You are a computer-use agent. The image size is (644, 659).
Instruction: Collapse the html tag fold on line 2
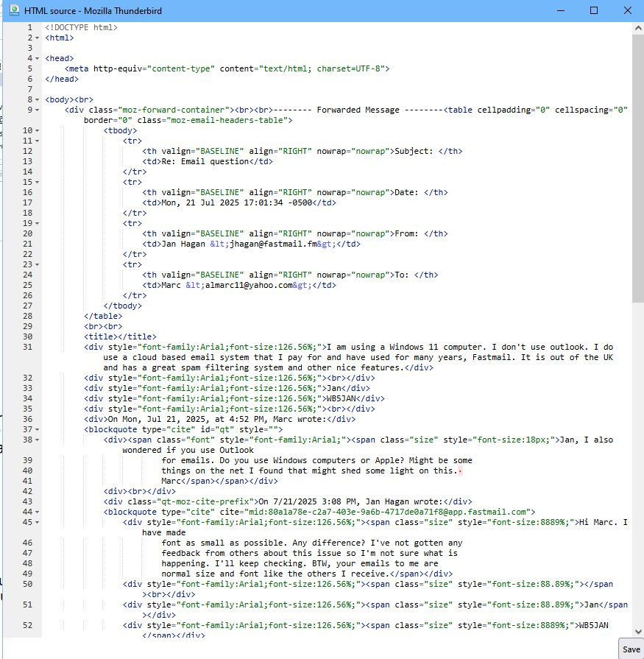pyautogui.click(x=38, y=38)
